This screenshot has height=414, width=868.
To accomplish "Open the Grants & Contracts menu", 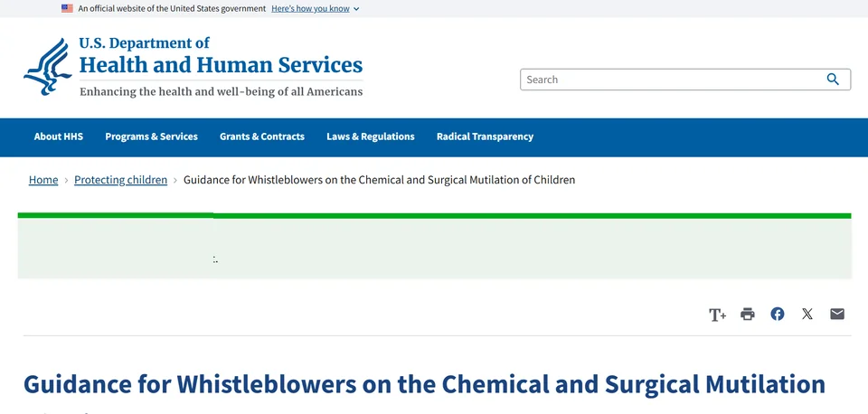I will 262,136.
